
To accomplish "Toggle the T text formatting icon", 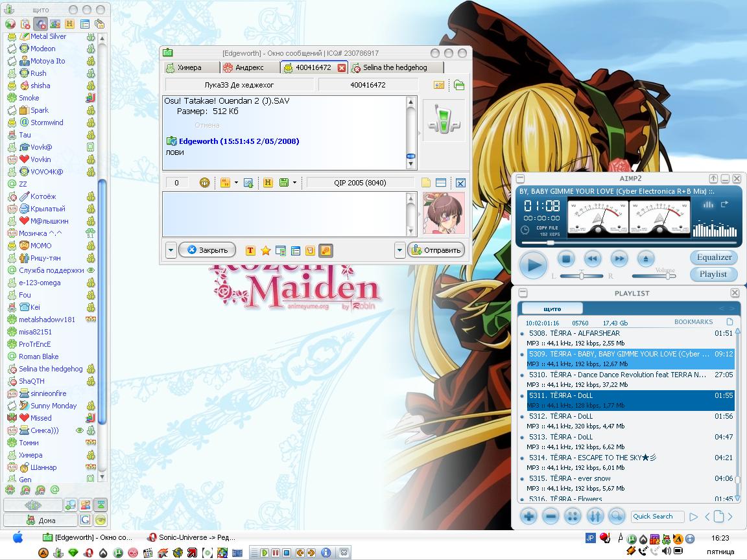I will click(250, 250).
